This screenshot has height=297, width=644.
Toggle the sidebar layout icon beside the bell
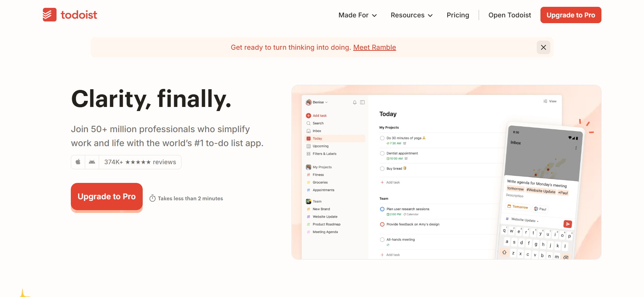(362, 102)
